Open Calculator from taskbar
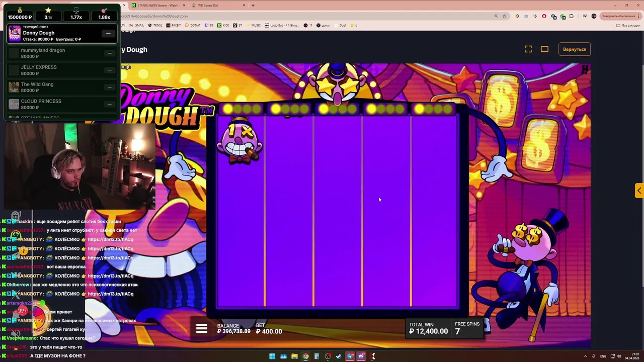Screen dimensions: 644x362 [316, 356]
